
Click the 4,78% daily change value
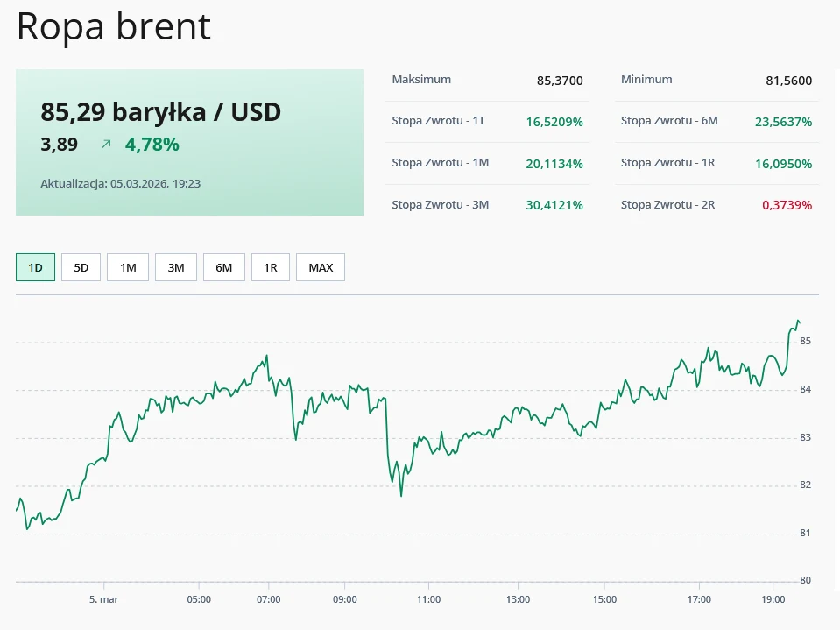pyautogui.click(x=152, y=144)
